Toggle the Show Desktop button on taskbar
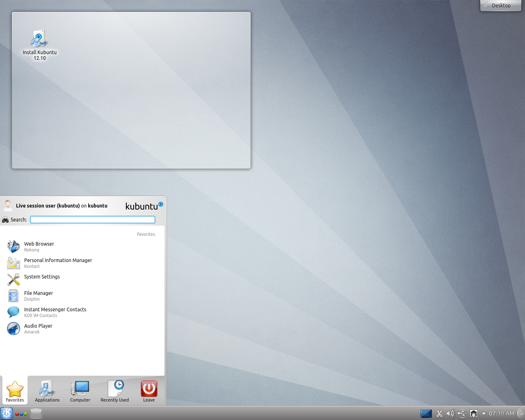525x420 pixels. (36, 413)
